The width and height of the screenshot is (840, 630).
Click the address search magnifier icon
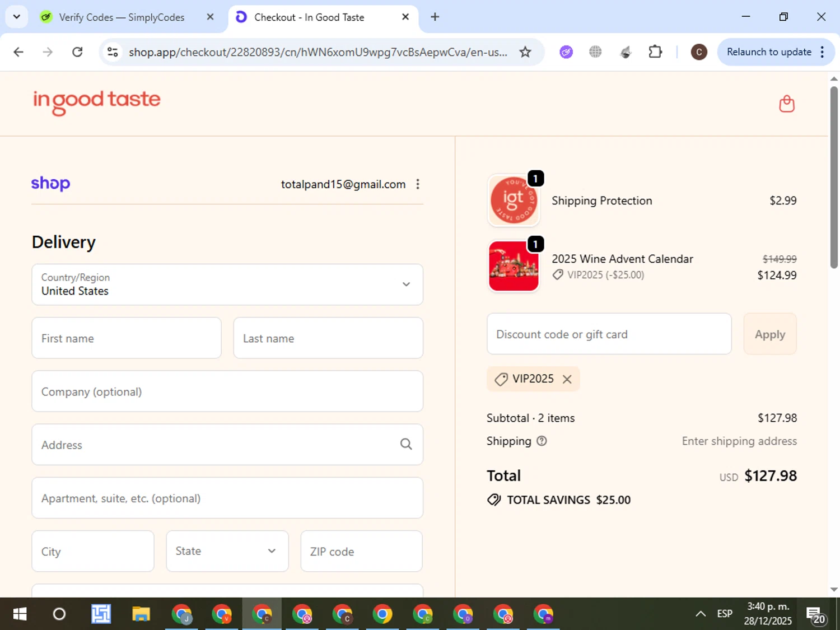coord(406,445)
